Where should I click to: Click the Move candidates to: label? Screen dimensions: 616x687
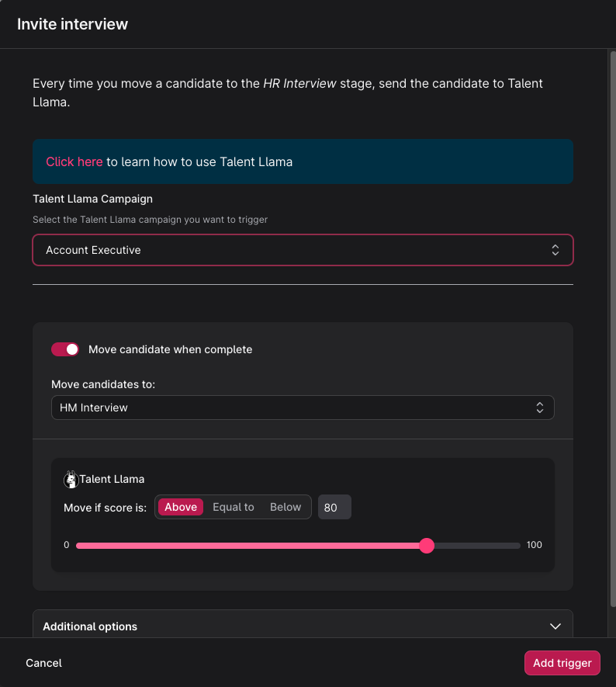click(x=103, y=384)
